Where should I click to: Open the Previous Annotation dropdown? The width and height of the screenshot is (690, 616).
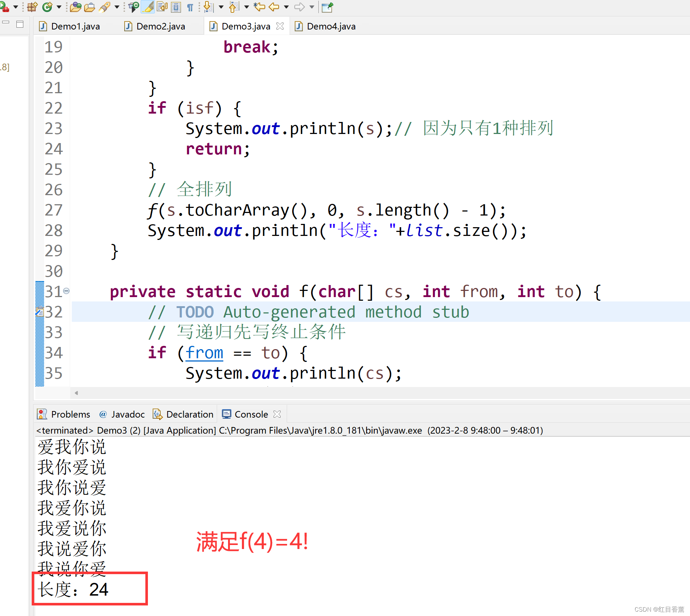pos(246,7)
